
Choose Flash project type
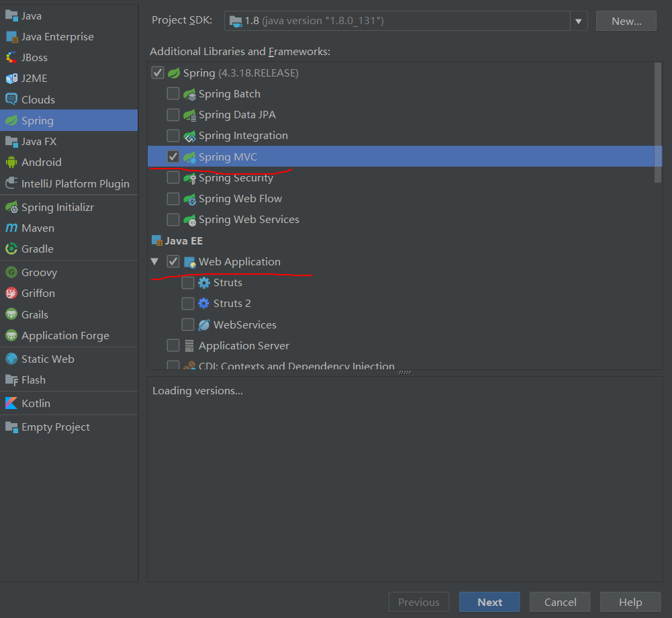(69, 380)
